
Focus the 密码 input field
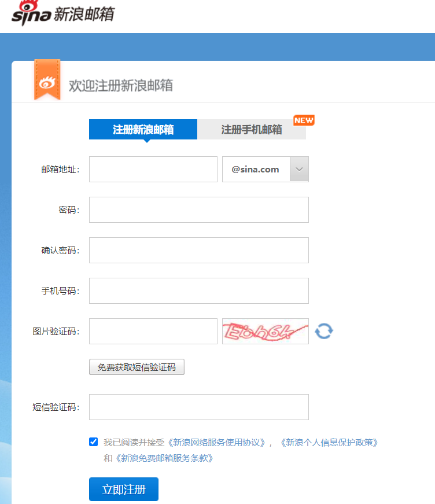(199, 209)
